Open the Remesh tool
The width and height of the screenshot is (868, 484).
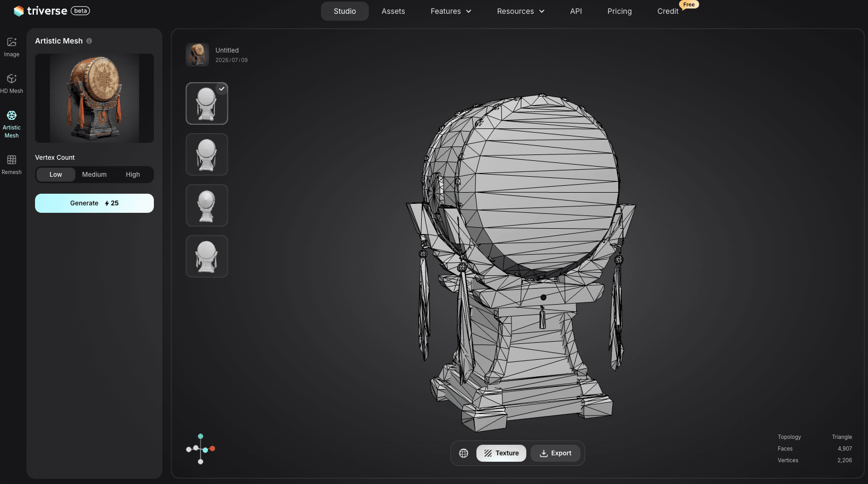coord(12,165)
